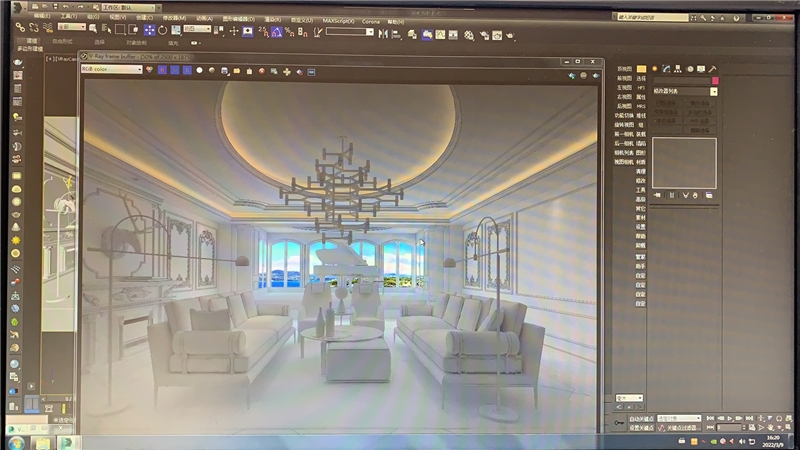
Task: Toggle the angle snap icon
Action: point(277,31)
